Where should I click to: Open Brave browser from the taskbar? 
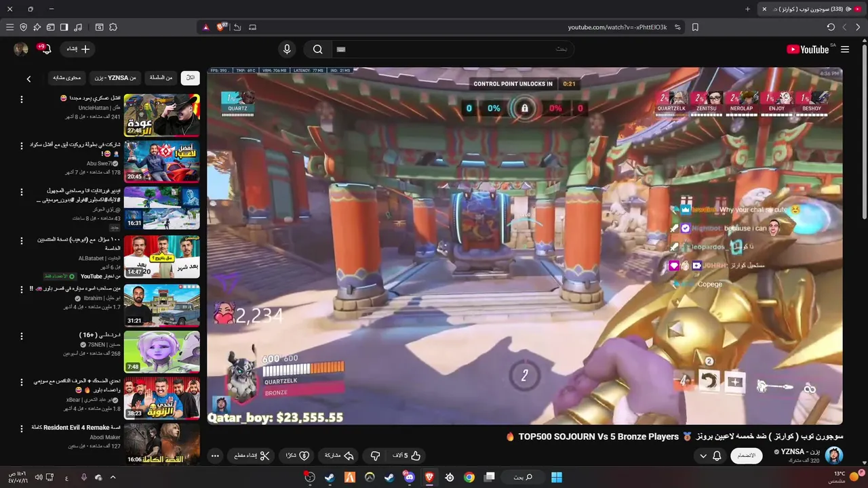429,477
